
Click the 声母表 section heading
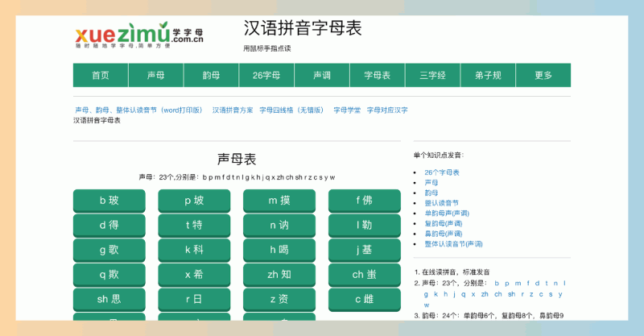click(237, 160)
